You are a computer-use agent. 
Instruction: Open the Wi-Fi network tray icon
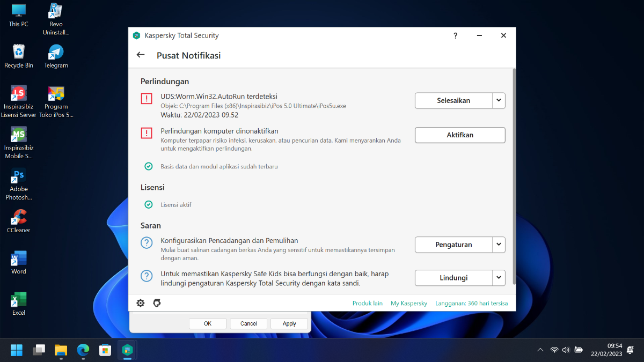(554, 350)
